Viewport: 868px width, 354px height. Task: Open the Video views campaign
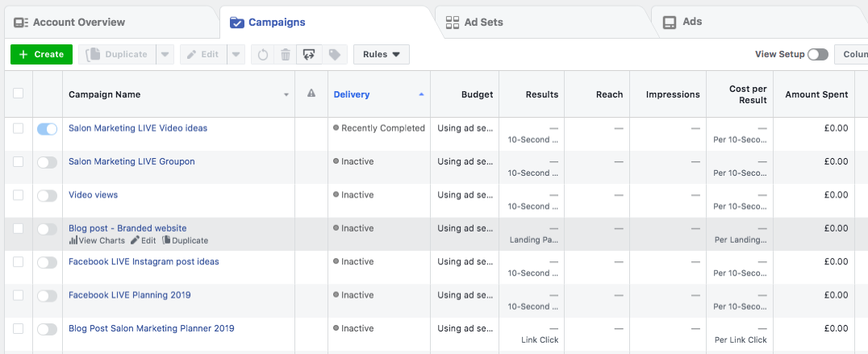tap(93, 194)
